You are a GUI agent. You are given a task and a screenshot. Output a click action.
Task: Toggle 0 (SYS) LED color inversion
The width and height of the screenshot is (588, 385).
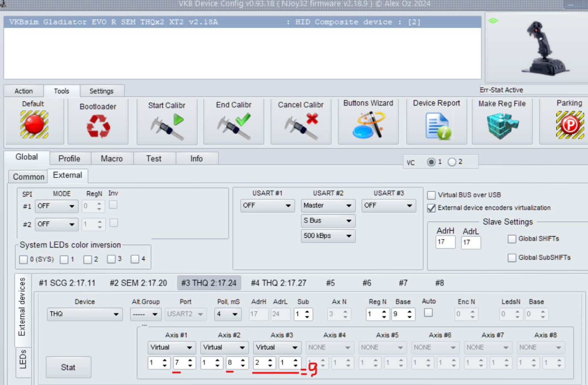[24, 259]
